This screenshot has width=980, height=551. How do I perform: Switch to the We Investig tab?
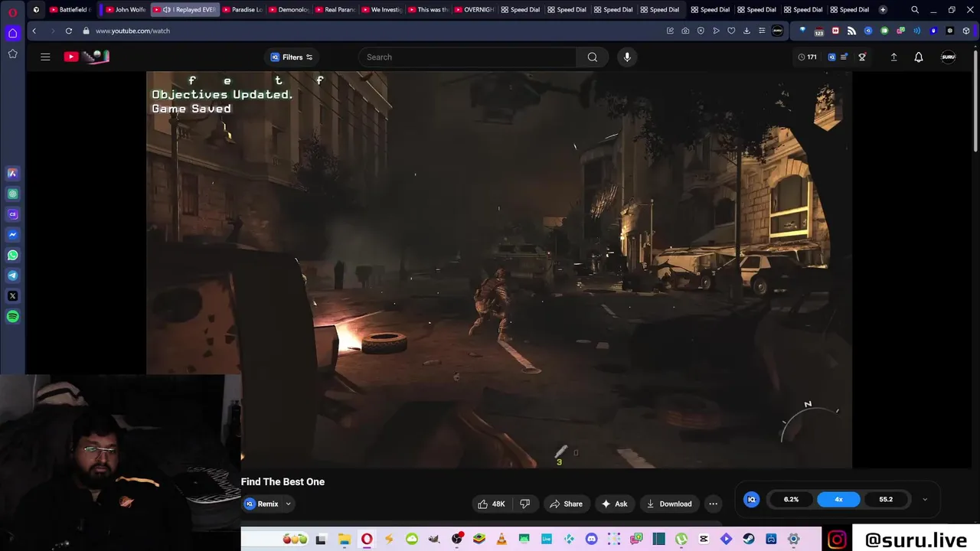[382, 9]
